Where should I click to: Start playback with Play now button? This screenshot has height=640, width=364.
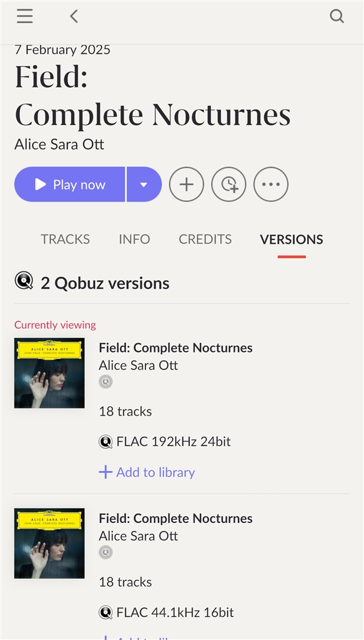(70, 184)
